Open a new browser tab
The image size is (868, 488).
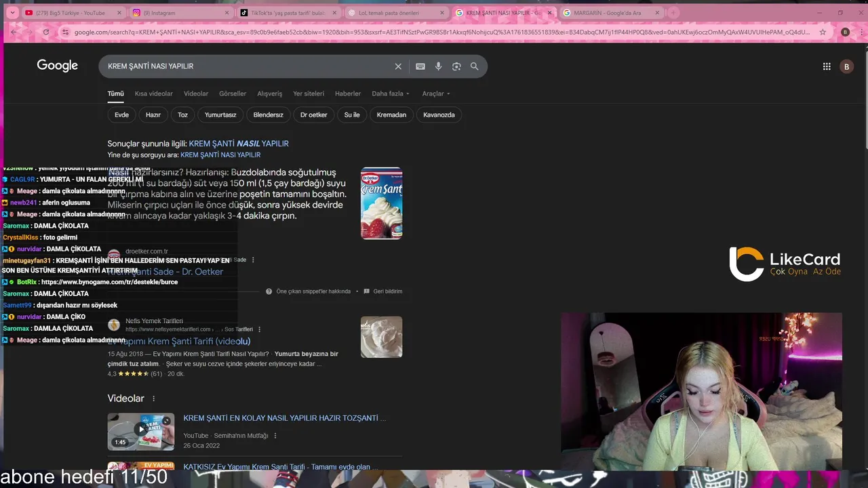point(673,12)
